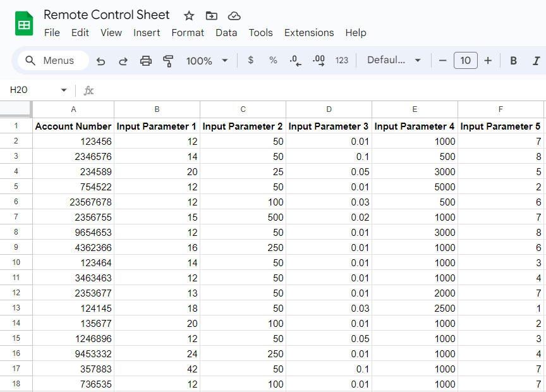Screen dimensions: 546x392
Task: Select the Paint format roller tool
Action: [x=168, y=61]
